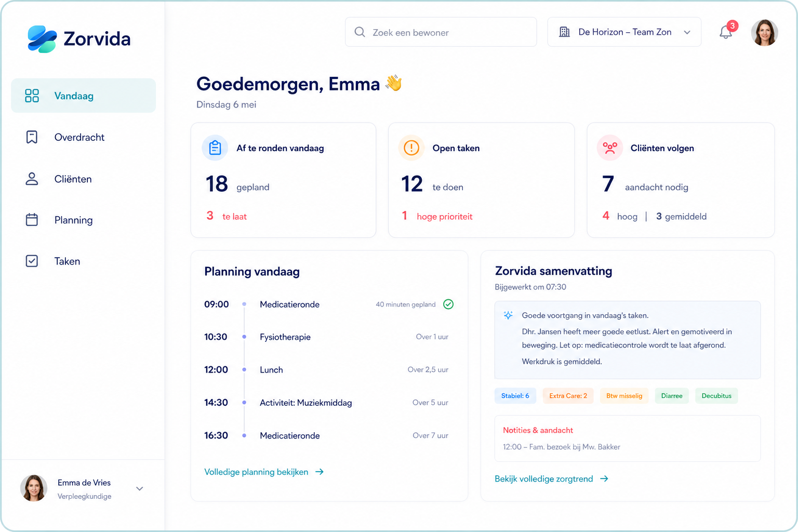This screenshot has width=798, height=532.
Task: Click the Cliënten person icon
Action: 32,179
